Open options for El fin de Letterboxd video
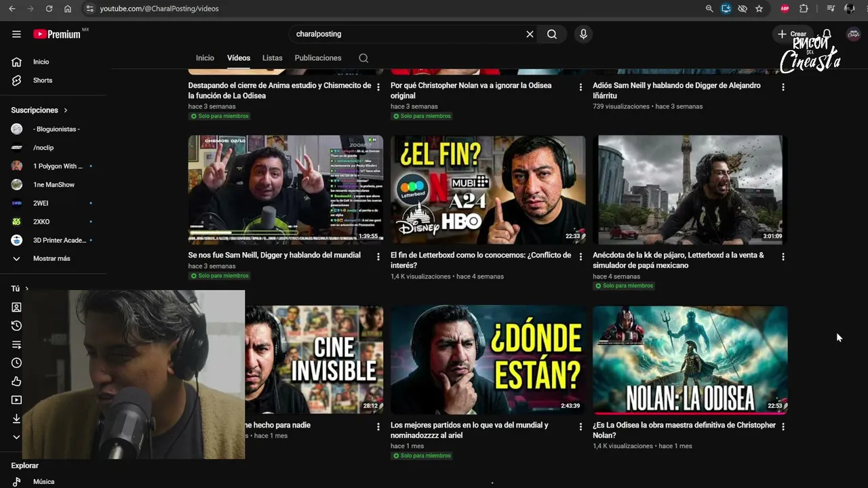 point(580,257)
